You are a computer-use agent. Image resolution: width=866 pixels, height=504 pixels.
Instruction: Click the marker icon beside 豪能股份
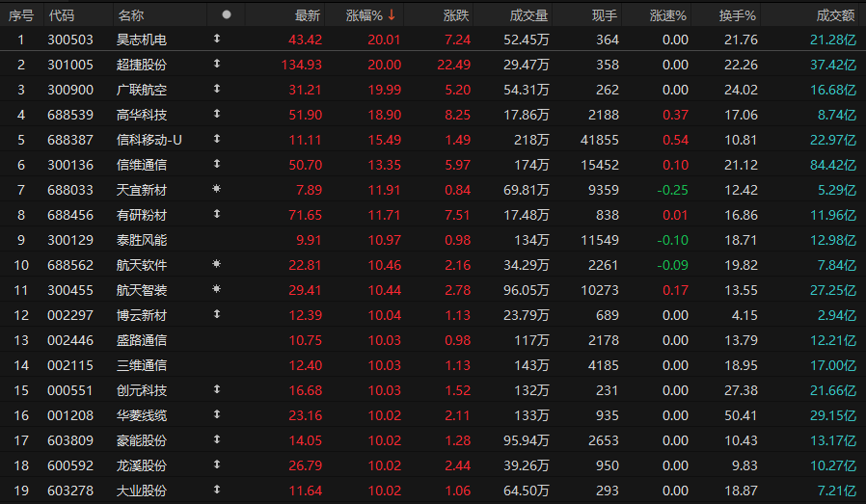pos(217,439)
